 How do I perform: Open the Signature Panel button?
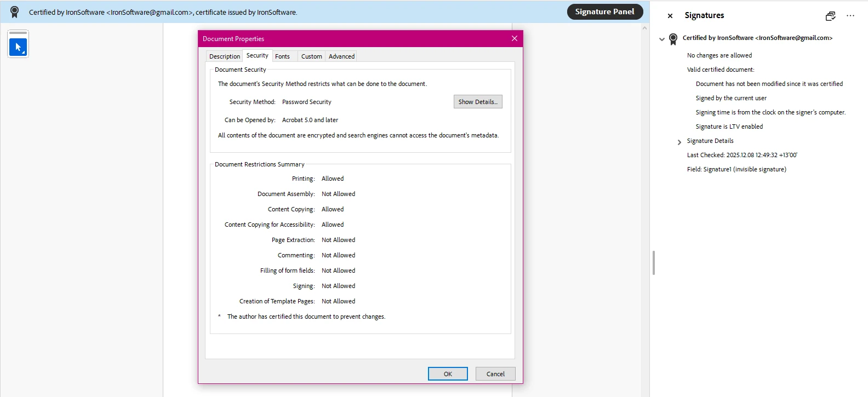[x=604, y=11]
